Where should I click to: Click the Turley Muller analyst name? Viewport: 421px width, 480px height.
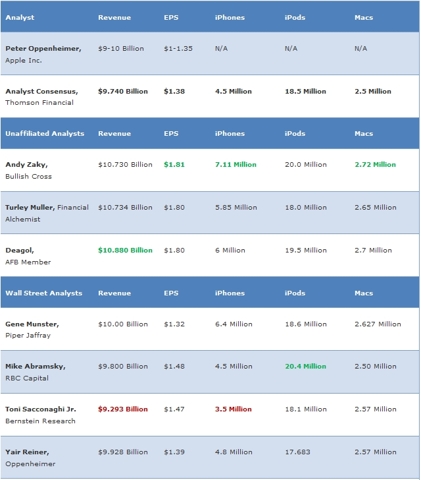click(x=30, y=207)
